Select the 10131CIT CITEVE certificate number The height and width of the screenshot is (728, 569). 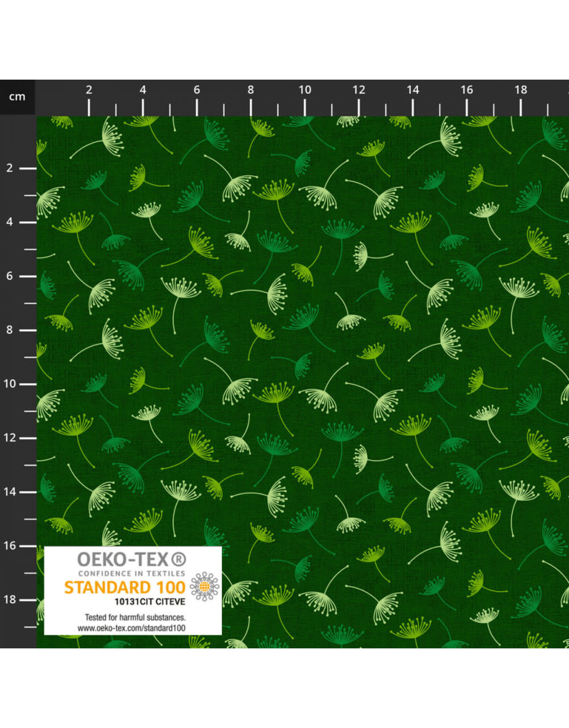[150, 602]
